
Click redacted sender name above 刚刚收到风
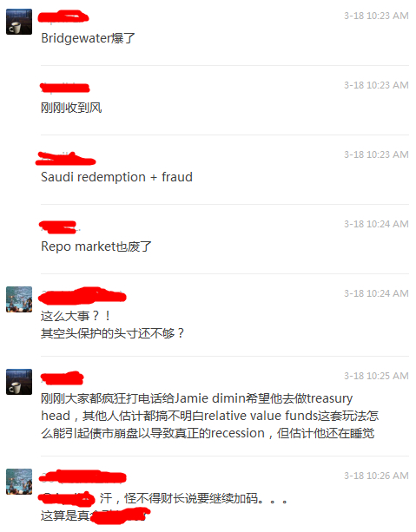[65, 88]
